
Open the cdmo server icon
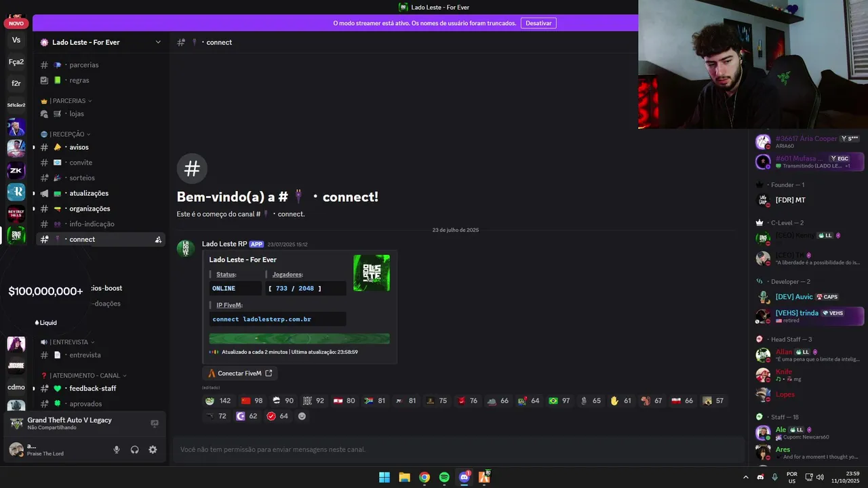16,387
